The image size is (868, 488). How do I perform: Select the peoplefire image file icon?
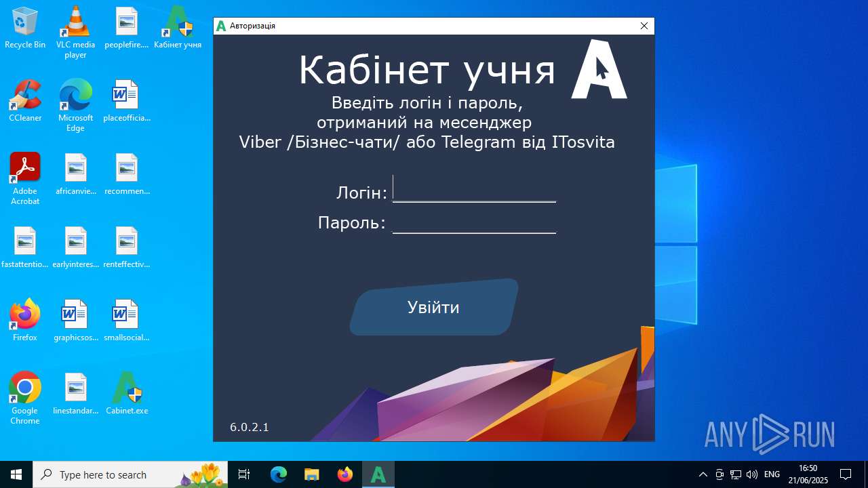(126, 28)
